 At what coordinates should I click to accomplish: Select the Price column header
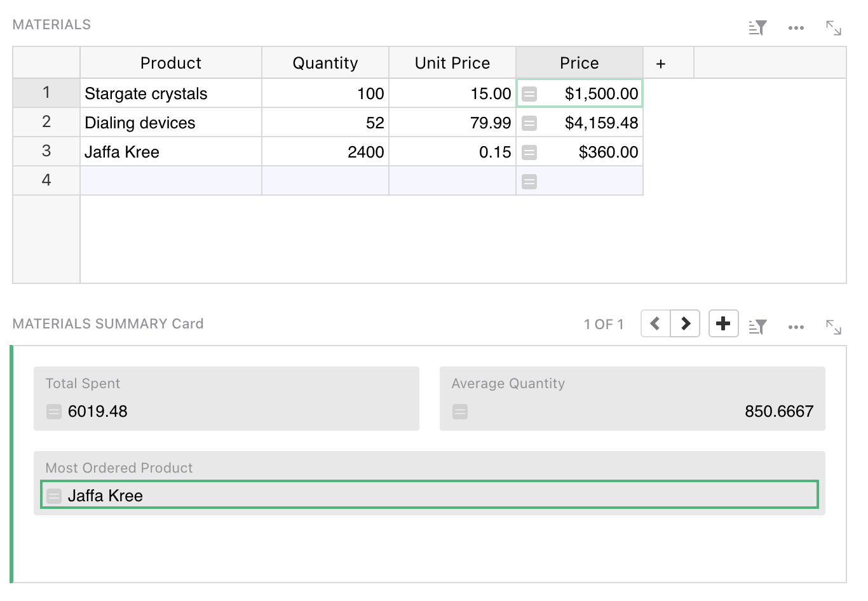[x=579, y=63]
